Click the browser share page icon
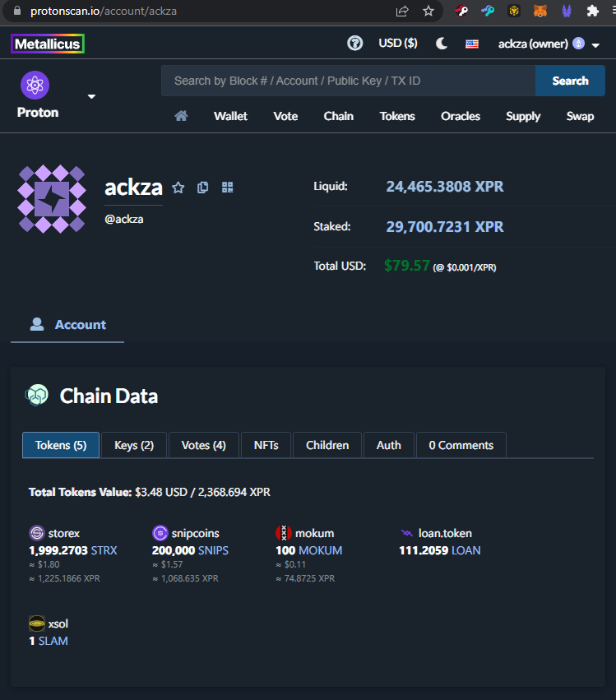The width and height of the screenshot is (616, 700). click(x=402, y=11)
